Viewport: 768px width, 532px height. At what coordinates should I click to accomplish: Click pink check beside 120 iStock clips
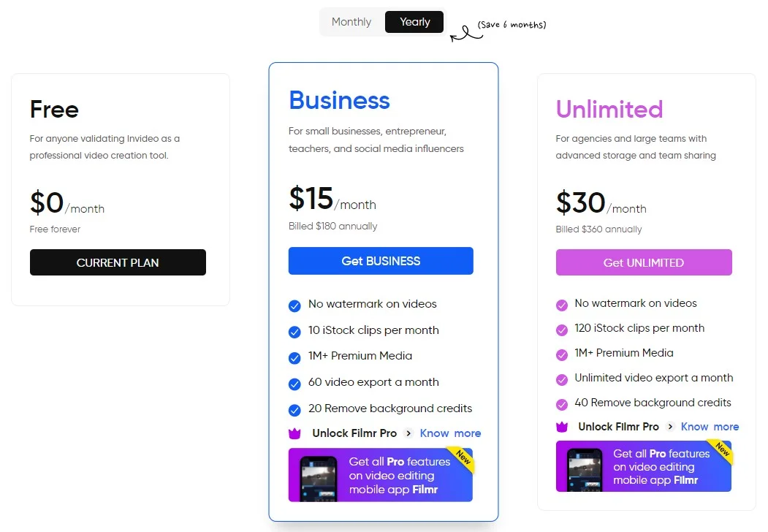562,330
